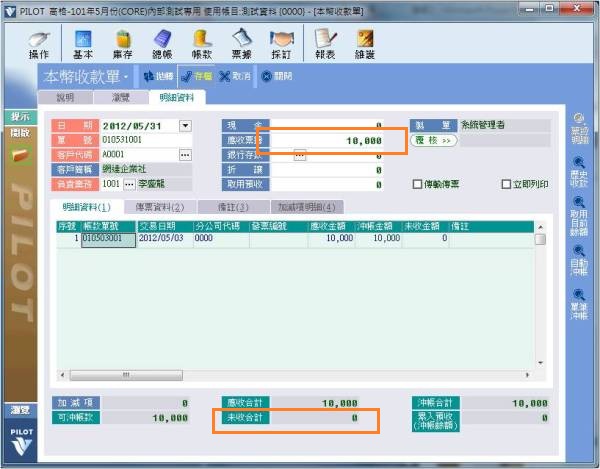The width and height of the screenshot is (600, 469).
Task: Click the 覆核 >> review button
Action: pos(433,140)
